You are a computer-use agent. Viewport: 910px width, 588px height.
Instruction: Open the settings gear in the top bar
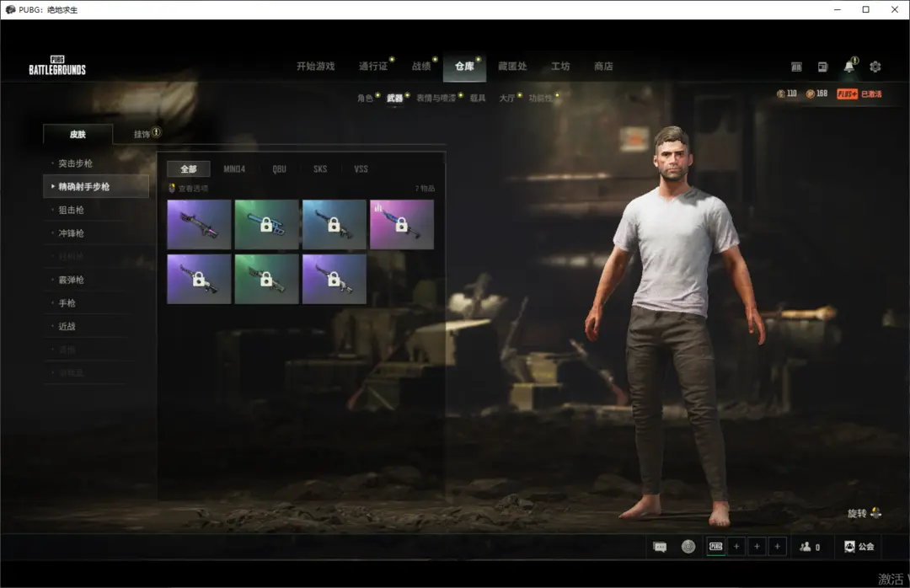875,67
